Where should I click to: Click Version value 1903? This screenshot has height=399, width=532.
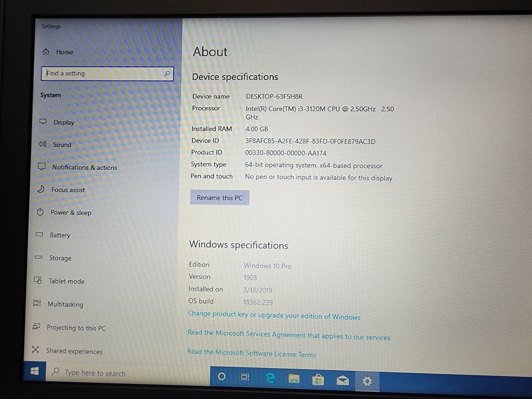pos(250,278)
